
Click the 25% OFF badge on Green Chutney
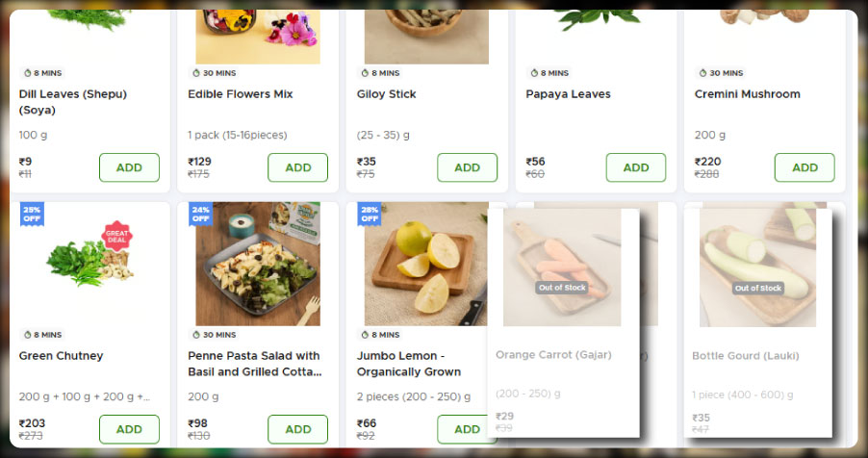coord(32,214)
